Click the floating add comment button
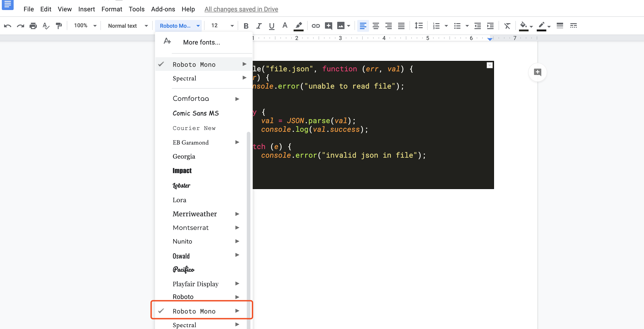The height and width of the screenshot is (329, 644). coord(537,72)
